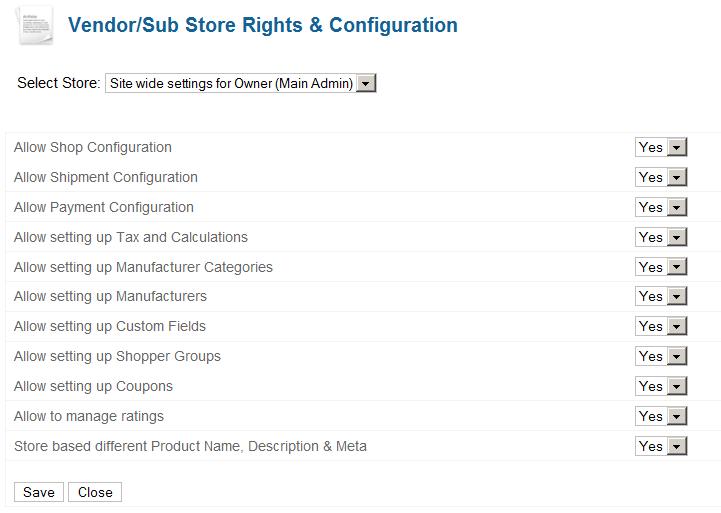Expand Allow Shipment Configuration dropdown
Image resolution: width=721 pixels, height=513 pixels.
tap(661, 178)
